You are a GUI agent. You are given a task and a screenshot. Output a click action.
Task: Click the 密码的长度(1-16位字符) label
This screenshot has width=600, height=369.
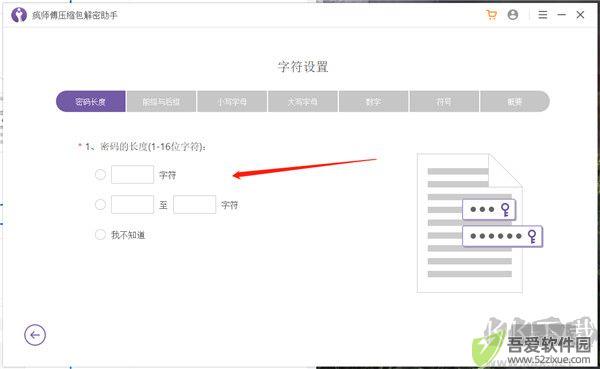(145, 147)
